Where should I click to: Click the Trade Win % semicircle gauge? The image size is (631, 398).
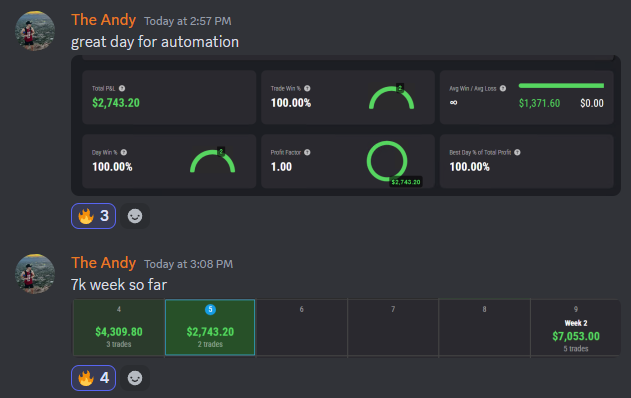(392, 97)
